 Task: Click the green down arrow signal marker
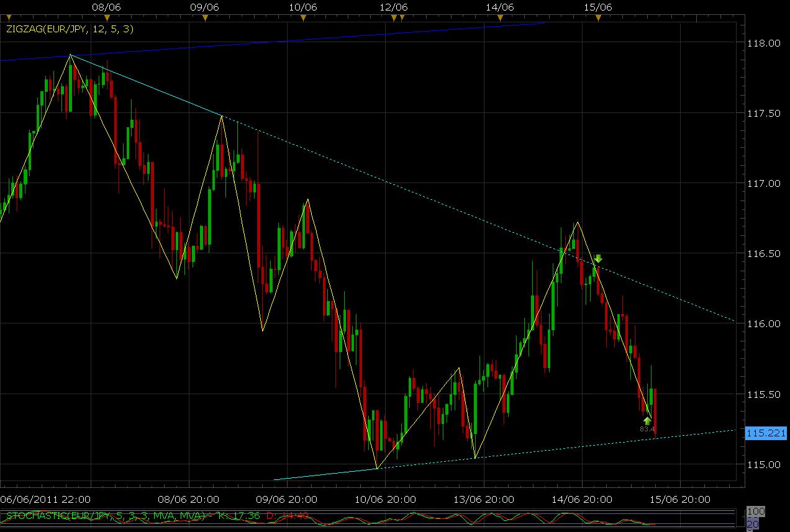coord(598,259)
